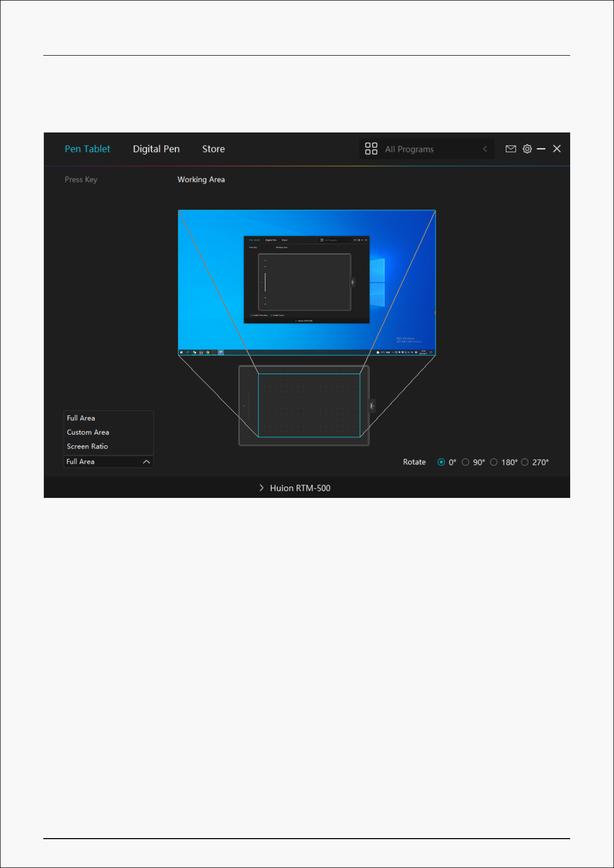Open the mail feedback icon
Viewport: 614px width, 868px height.
[x=510, y=149]
